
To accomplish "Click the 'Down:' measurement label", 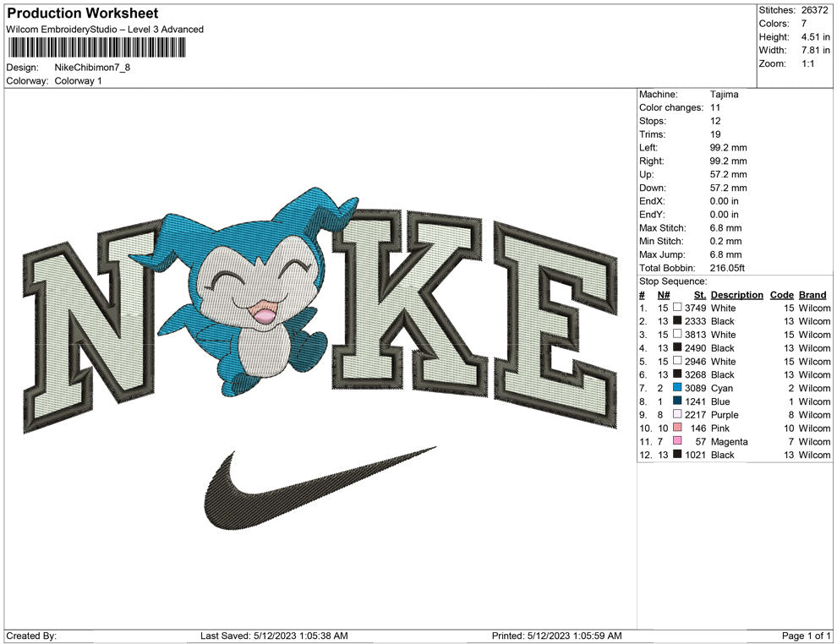I will pos(653,188).
